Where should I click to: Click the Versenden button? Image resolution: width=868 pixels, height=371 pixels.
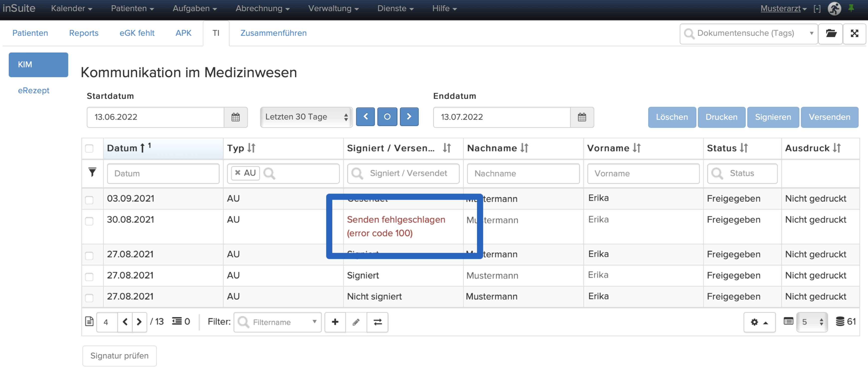[829, 117]
